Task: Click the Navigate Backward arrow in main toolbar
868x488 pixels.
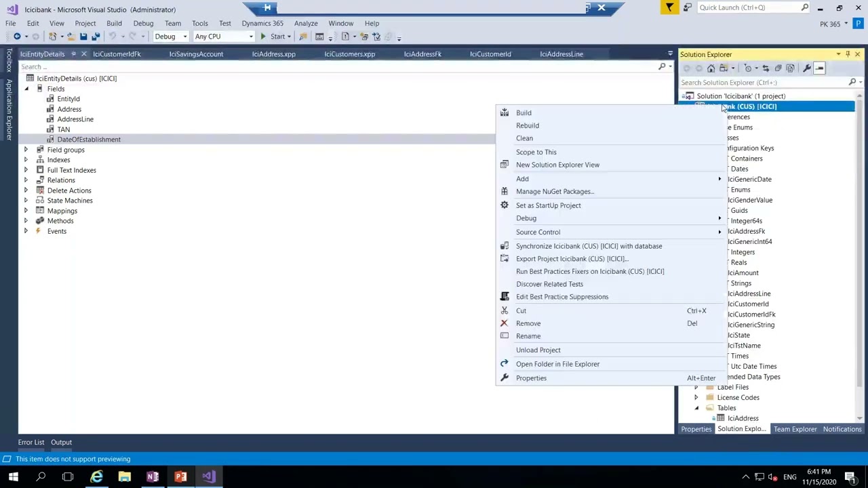Action: tap(16, 37)
